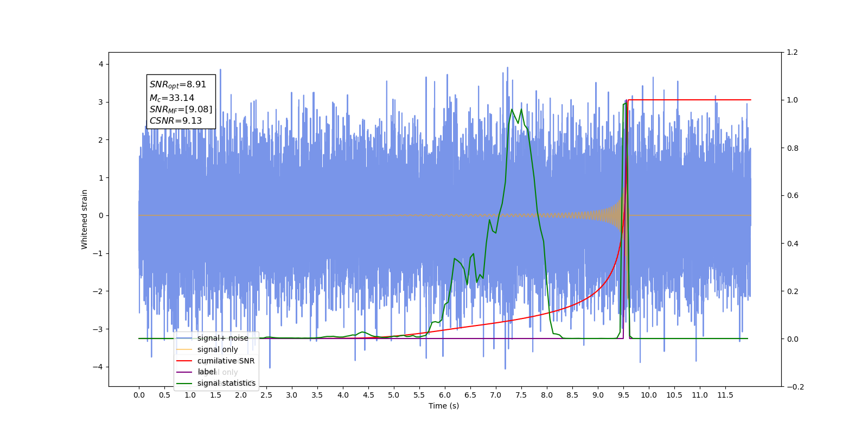Click the 'cumilative SNR' legend entry

coord(226,361)
